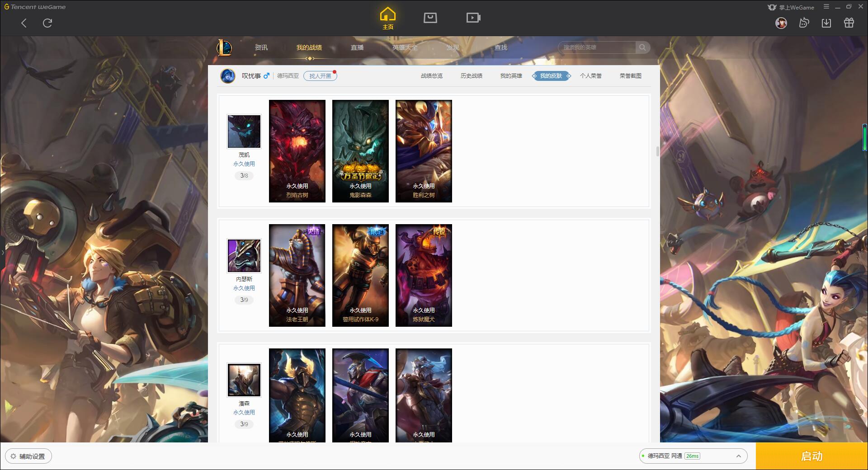Click the 3/9 skin count under 内瑟斯
The image size is (868, 470).
(244, 300)
